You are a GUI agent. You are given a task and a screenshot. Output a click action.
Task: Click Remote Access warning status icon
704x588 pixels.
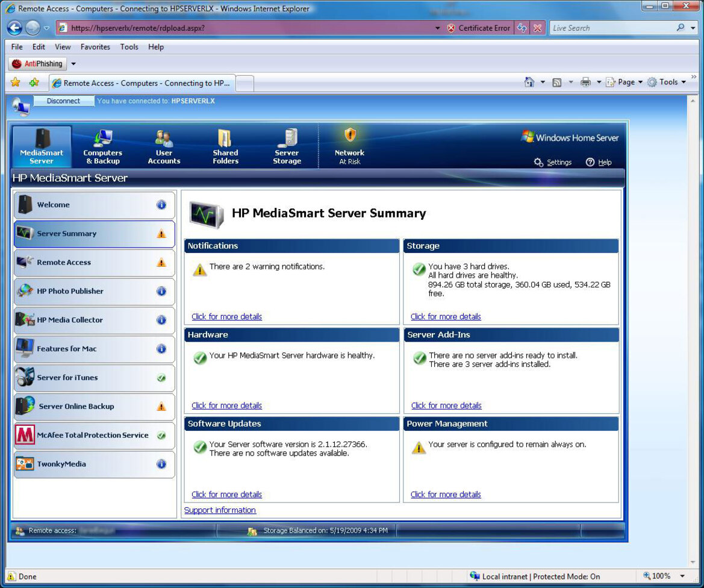(x=161, y=262)
